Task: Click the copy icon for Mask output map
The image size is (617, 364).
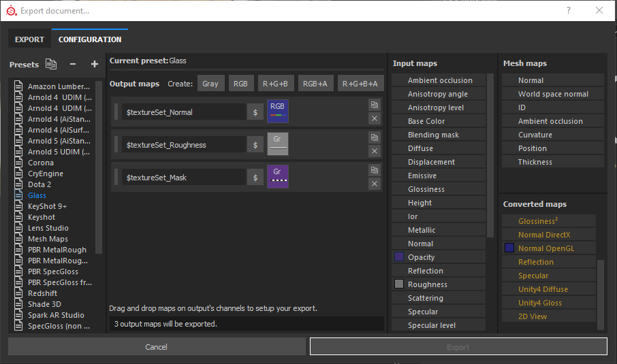Action: [x=375, y=170]
